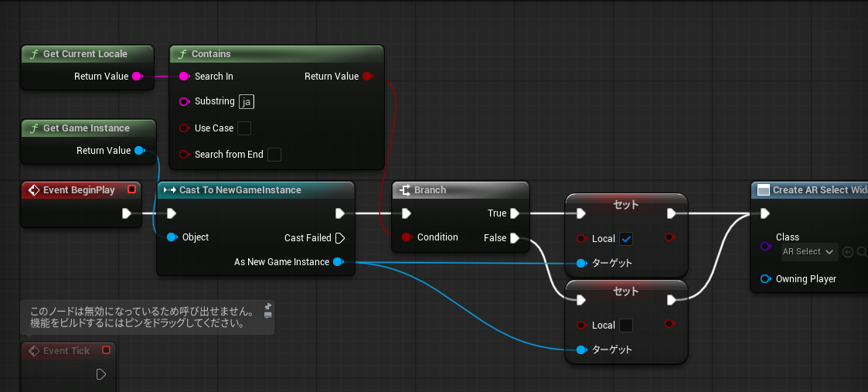Click Get Current Locale's Return Value pin
This screenshot has height=392, width=868.
138,77
